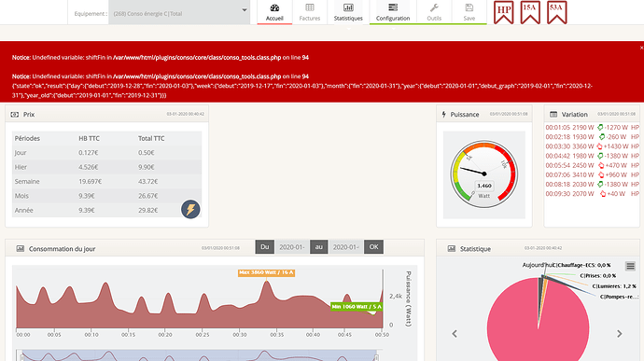Go to next statistic chart arrow
Screen dimensions: 644x361
620,334
